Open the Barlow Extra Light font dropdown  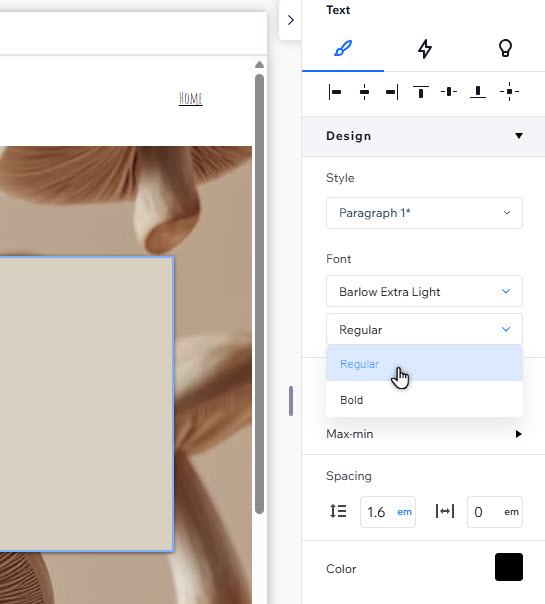[x=424, y=292]
